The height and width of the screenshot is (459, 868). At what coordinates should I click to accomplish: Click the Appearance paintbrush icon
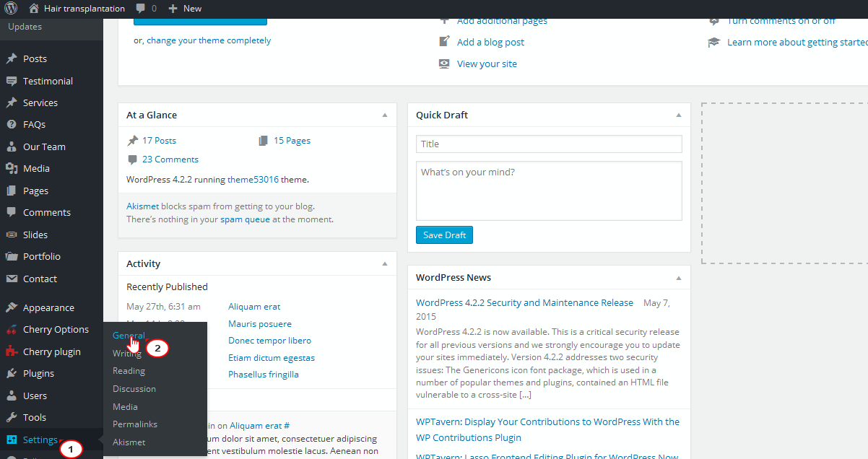pyautogui.click(x=11, y=307)
